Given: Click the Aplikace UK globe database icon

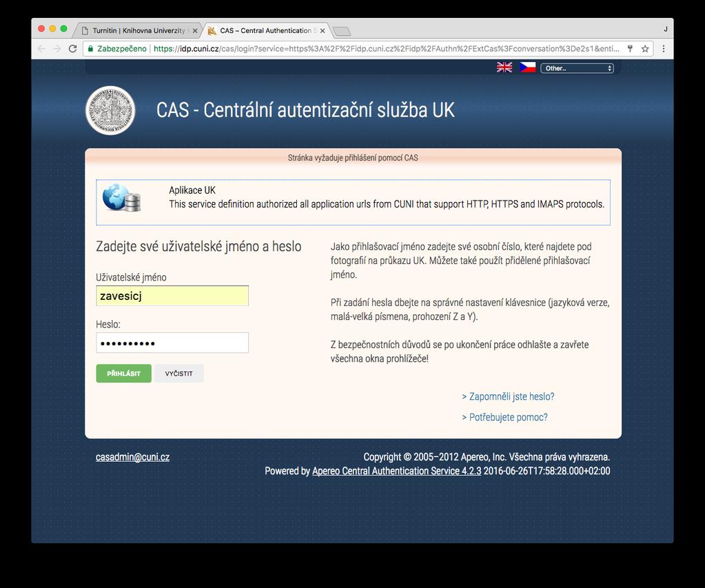Looking at the screenshot, I should (x=121, y=197).
